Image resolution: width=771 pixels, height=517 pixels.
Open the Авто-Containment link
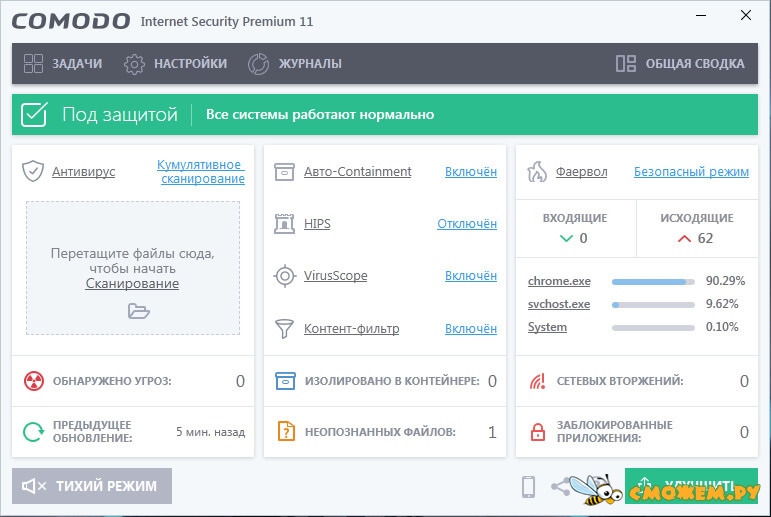(x=357, y=171)
